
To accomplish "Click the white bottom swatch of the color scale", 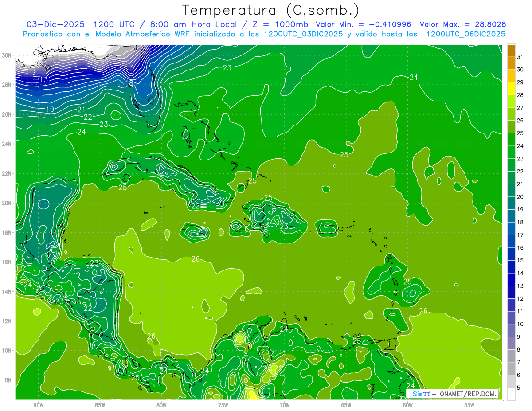I will [511, 394].
